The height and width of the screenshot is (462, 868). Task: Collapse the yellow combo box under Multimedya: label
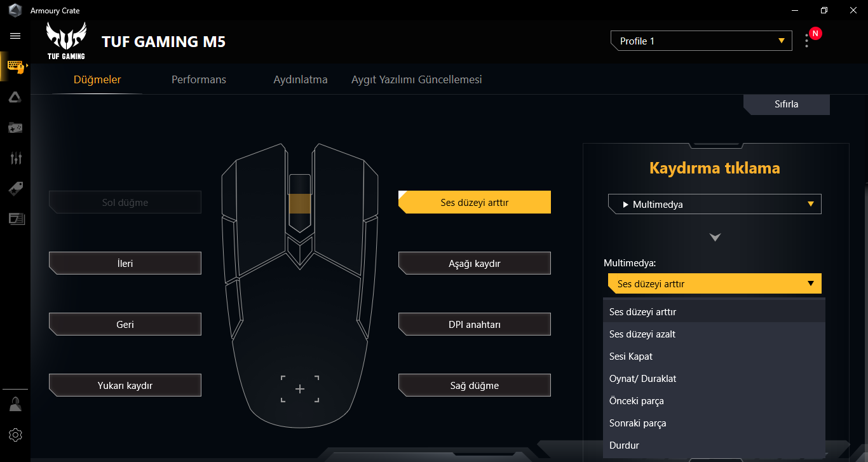tap(715, 283)
